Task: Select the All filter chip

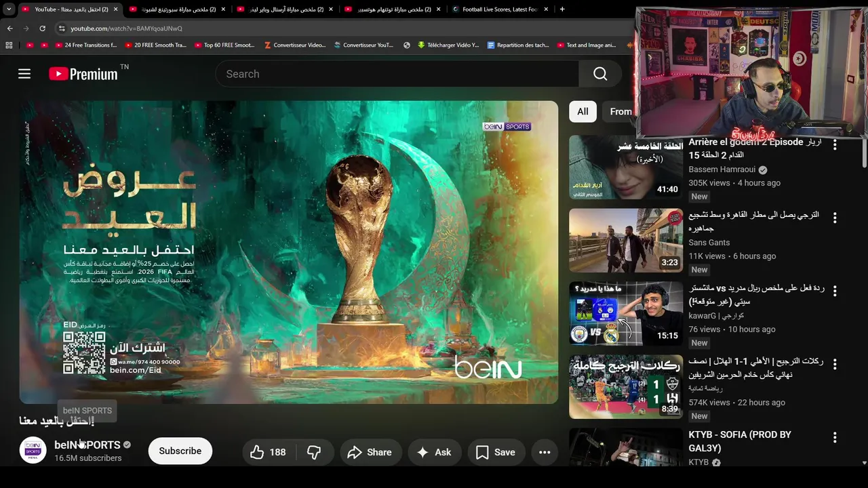Action: point(583,111)
